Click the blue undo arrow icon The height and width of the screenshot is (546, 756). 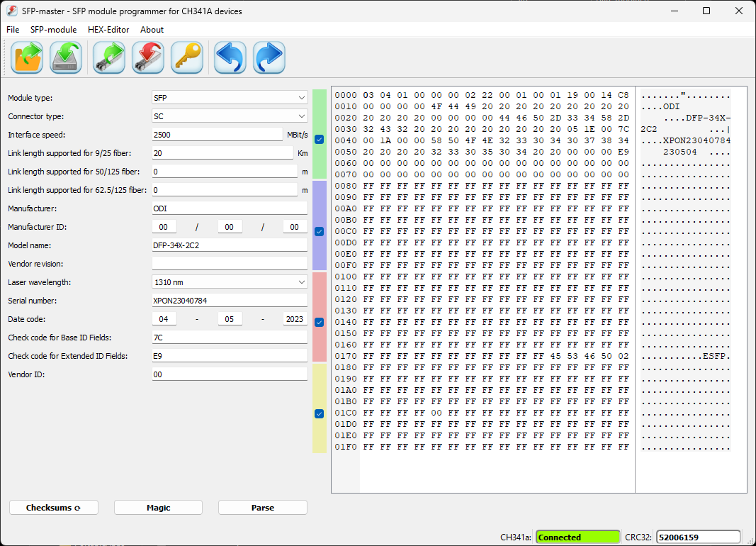point(230,57)
